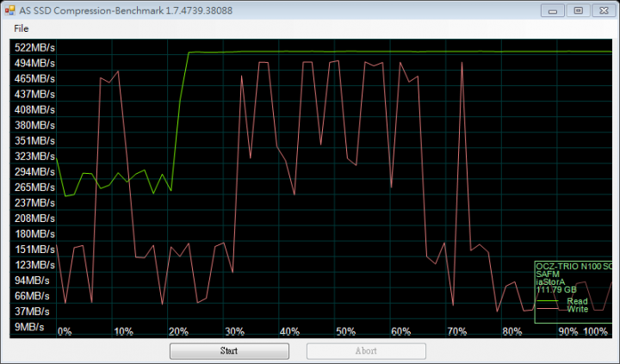The width and height of the screenshot is (620, 364).
Task: Click the 180MB/s axis label
Action: point(34,233)
